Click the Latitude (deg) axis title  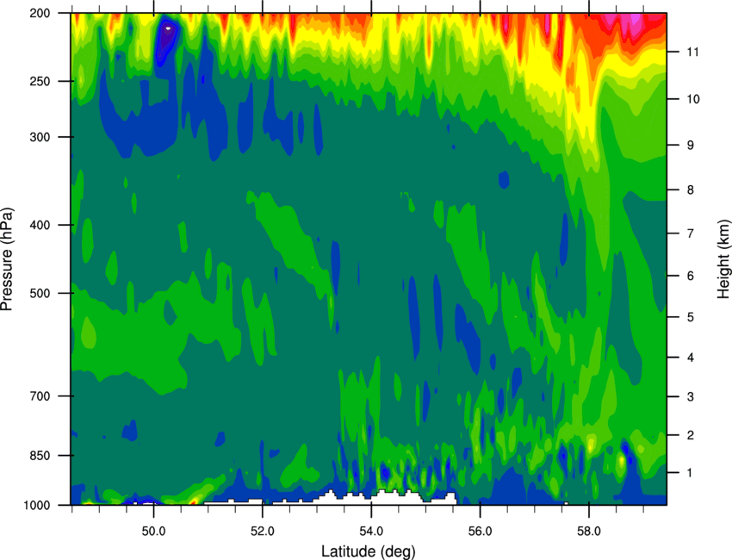click(369, 551)
